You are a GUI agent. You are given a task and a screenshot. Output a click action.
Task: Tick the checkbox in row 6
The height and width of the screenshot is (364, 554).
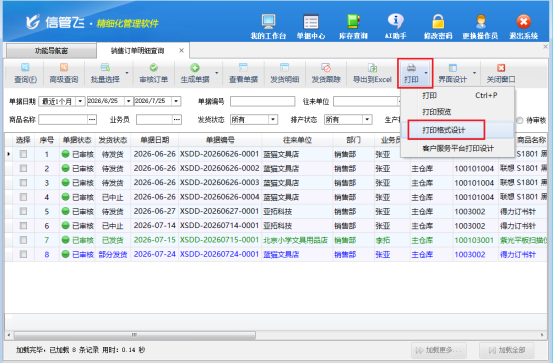tap(23, 225)
